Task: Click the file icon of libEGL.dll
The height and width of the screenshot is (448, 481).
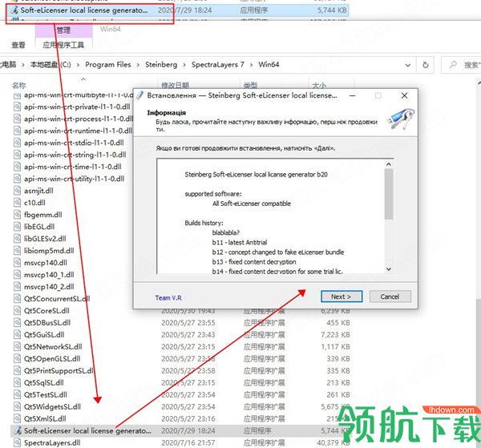Action: pyautogui.click(x=17, y=226)
